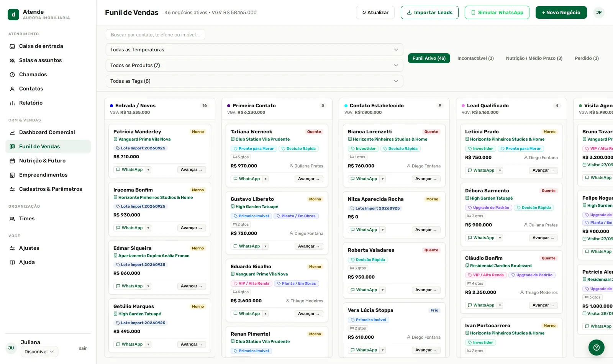This screenshot has width=613, height=364.
Task: Click Simular WhatsApp button
Action: 497,13
